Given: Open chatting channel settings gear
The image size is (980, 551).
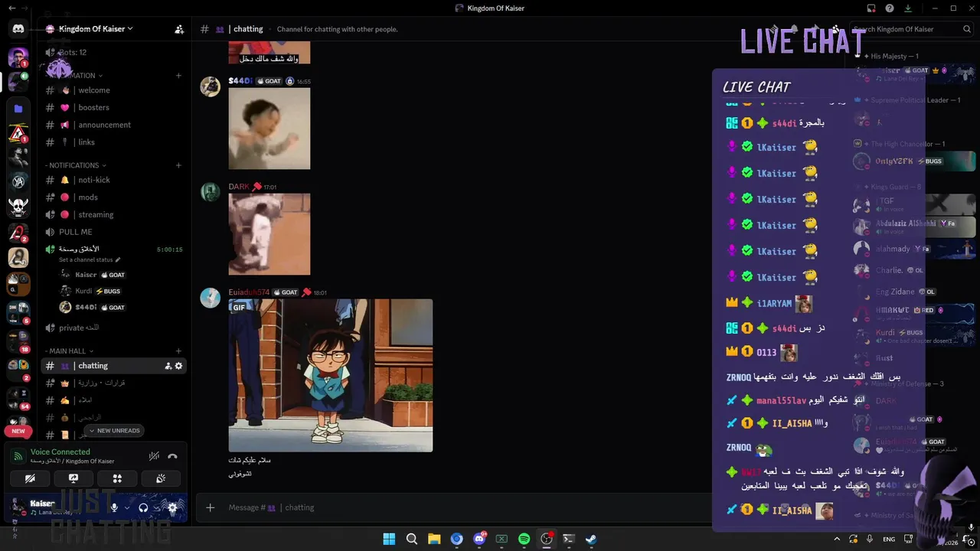Looking at the screenshot, I should (179, 366).
